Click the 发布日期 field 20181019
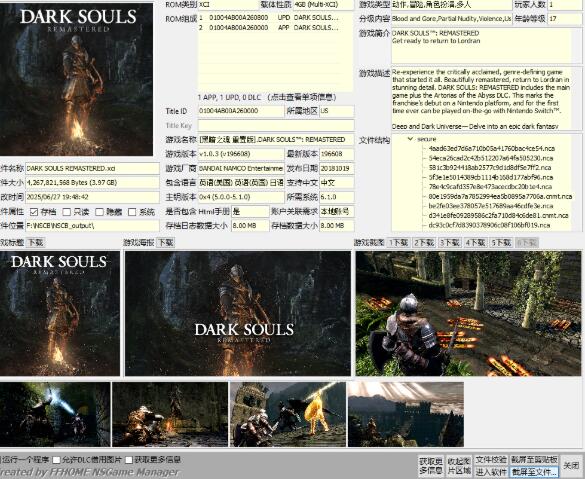The height and width of the screenshot is (479, 585). click(x=337, y=168)
